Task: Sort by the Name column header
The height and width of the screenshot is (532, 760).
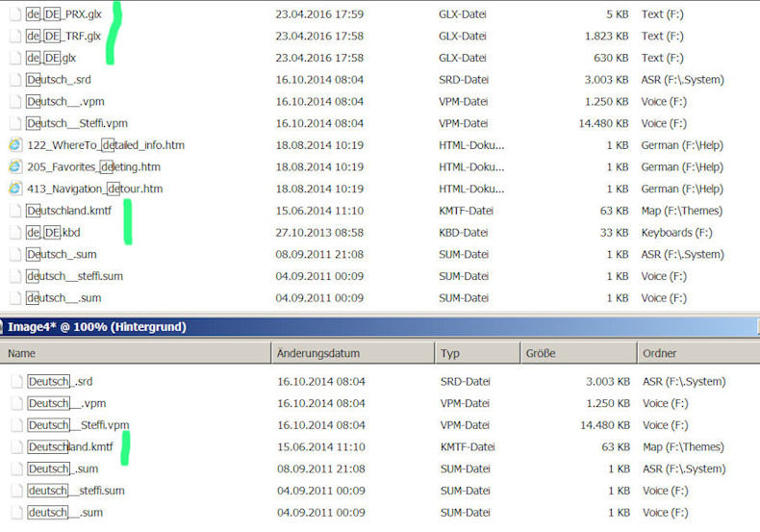Action: click(136, 353)
